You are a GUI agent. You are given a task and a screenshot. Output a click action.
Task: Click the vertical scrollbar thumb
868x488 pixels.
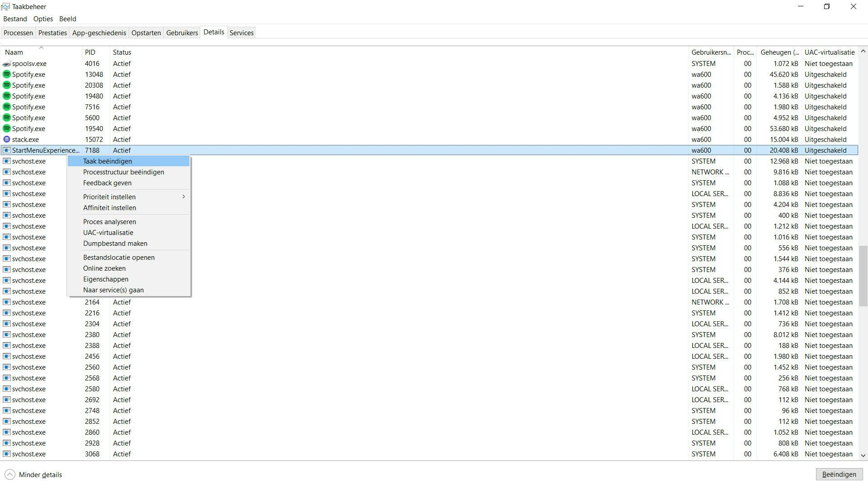[863, 276]
